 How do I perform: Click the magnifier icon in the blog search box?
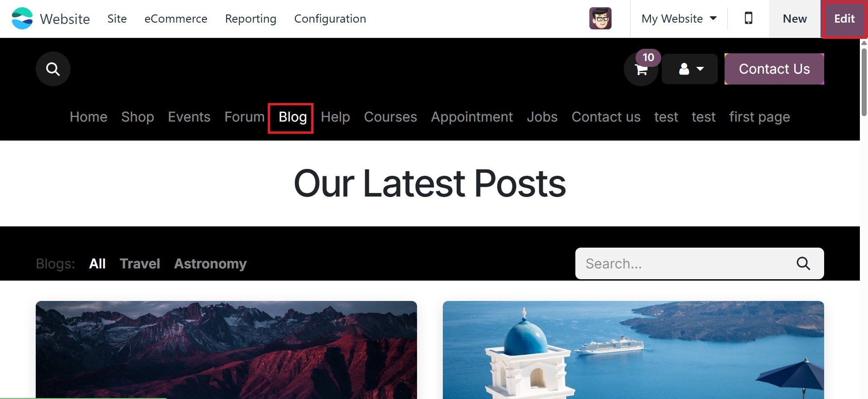[x=803, y=263]
